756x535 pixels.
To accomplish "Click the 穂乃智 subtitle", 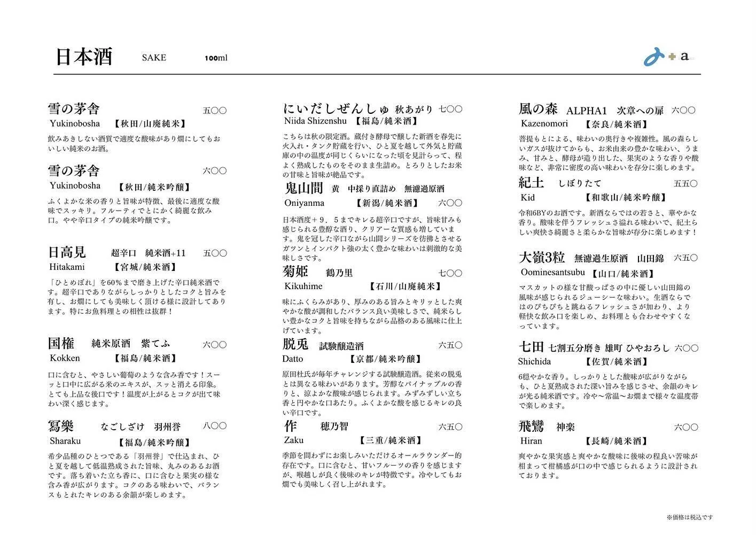I will coord(334,427).
